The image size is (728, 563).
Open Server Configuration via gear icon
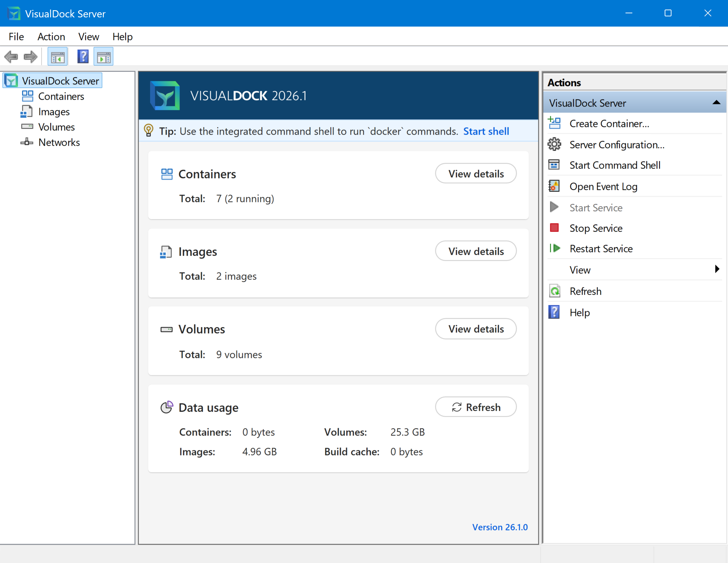[554, 144]
